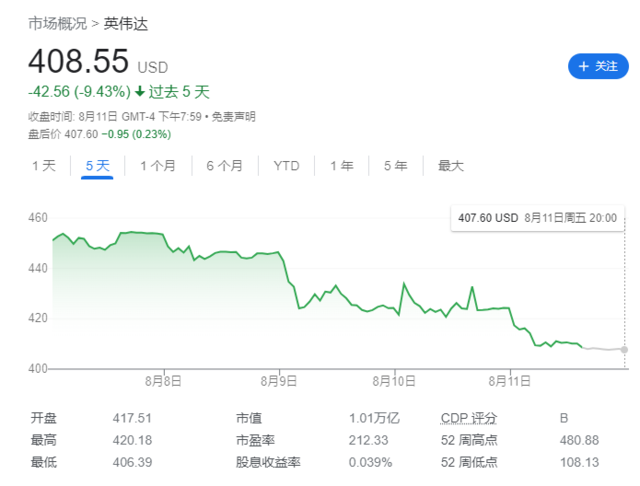Switch to the 1 年 range tab
Screen dimensions: 640x486
pyautogui.click(x=342, y=166)
